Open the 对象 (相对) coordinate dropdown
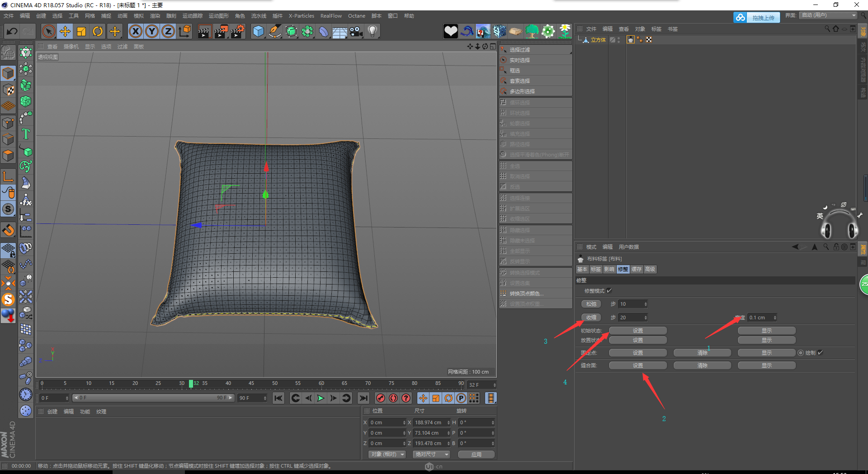The image size is (868, 474). tap(387, 454)
